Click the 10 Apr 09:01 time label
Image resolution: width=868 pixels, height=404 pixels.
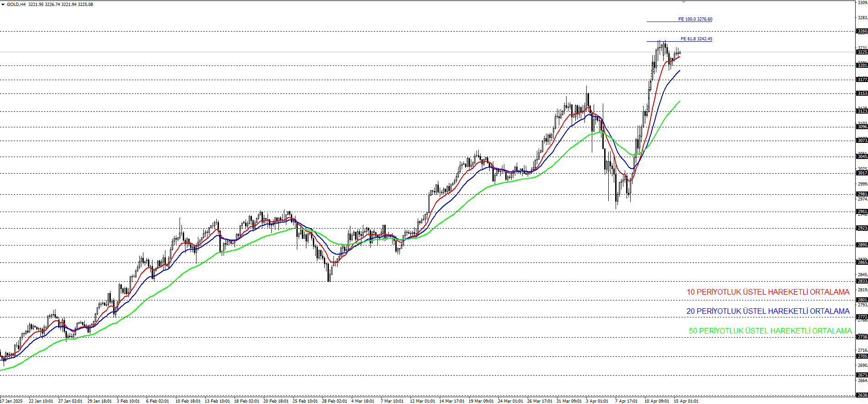point(657,401)
